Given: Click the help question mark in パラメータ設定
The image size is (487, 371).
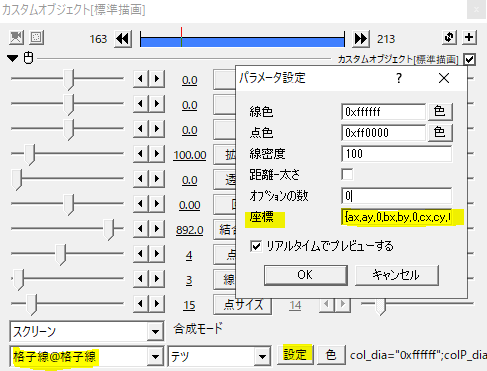Looking at the screenshot, I should [x=399, y=78].
